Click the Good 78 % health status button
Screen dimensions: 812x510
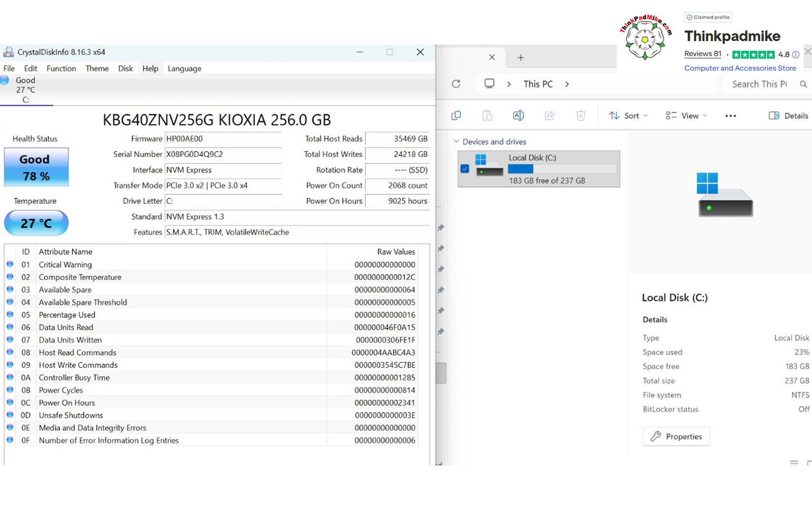point(37,167)
